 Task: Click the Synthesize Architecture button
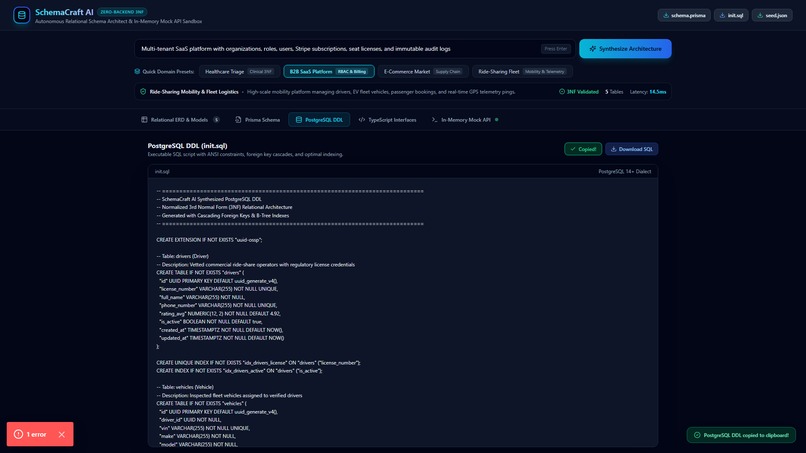pyautogui.click(x=625, y=49)
